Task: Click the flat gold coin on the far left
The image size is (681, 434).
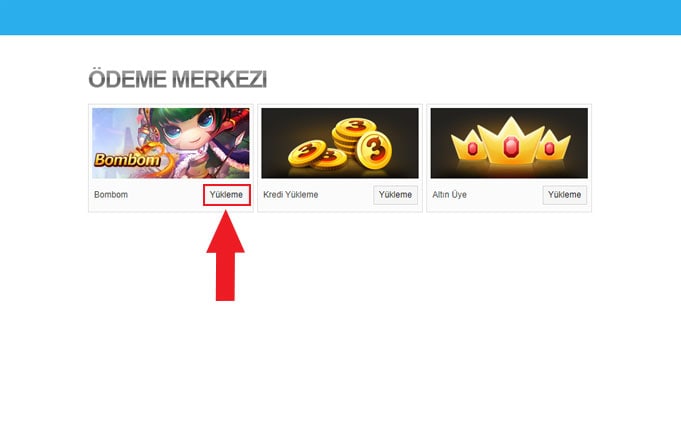Action: (307, 152)
